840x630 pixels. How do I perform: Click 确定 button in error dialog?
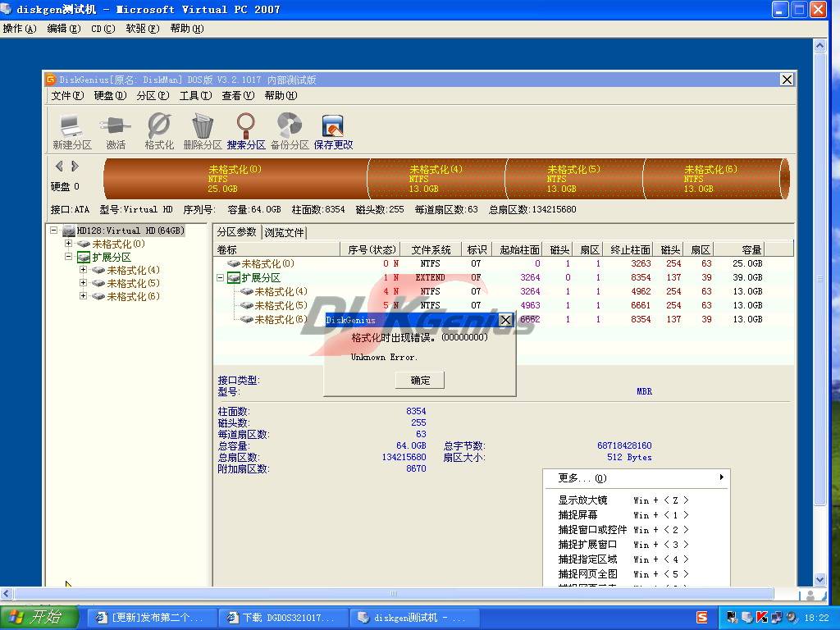click(420, 381)
